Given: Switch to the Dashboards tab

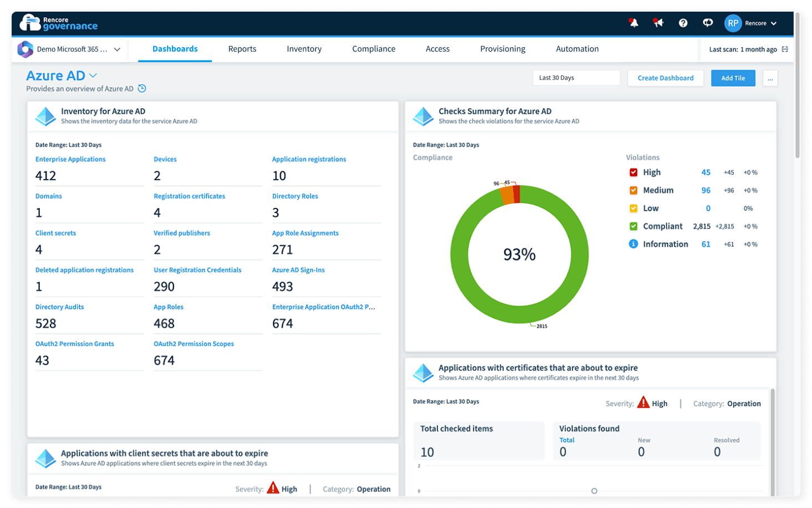Looking at the screenshot, I should pyautogui.click(x=175, y=49).
